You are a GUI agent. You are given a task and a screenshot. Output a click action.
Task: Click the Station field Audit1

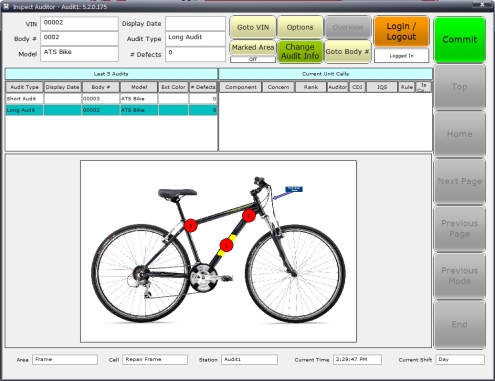[x=249, y=359]
